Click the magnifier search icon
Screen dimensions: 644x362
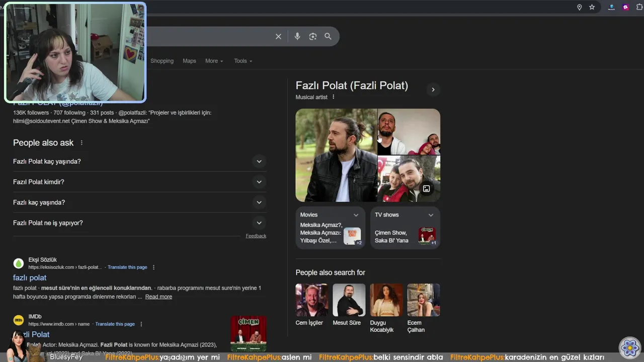coord(328,36)
